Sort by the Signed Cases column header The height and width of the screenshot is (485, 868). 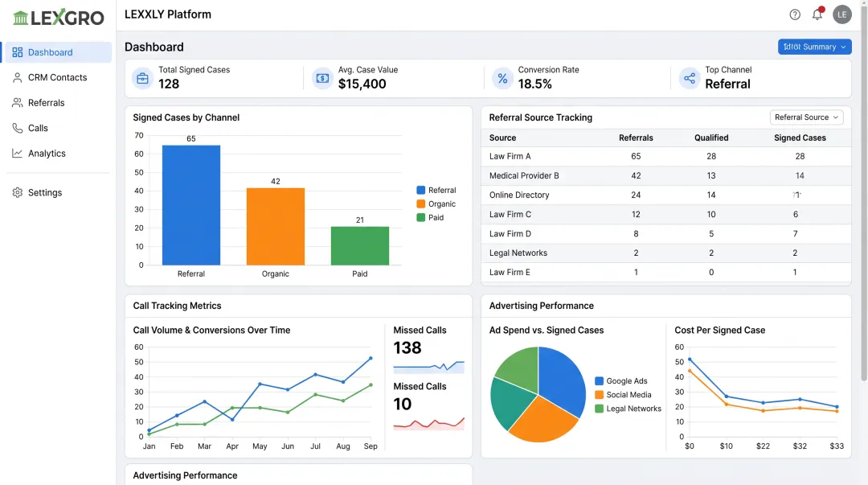coord(800,138)
